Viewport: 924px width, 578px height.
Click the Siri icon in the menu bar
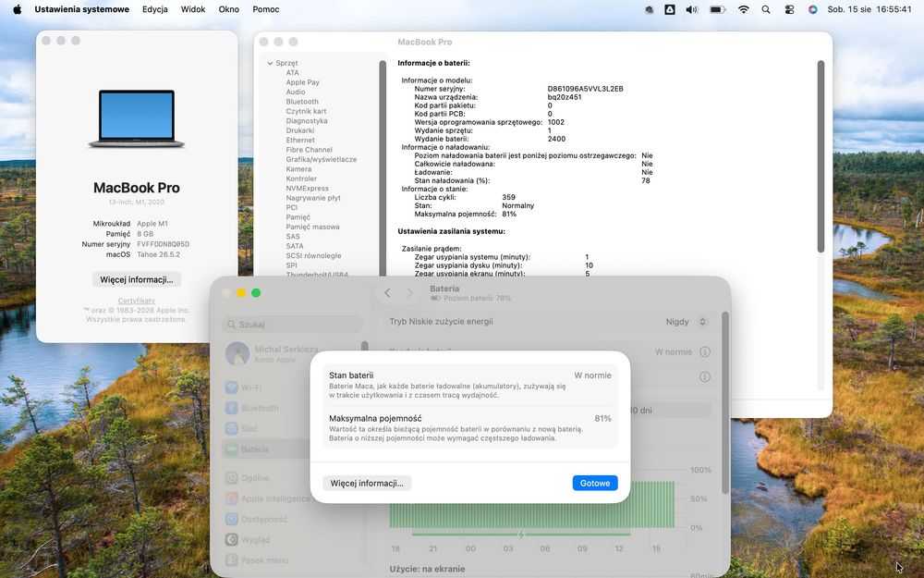812,9
